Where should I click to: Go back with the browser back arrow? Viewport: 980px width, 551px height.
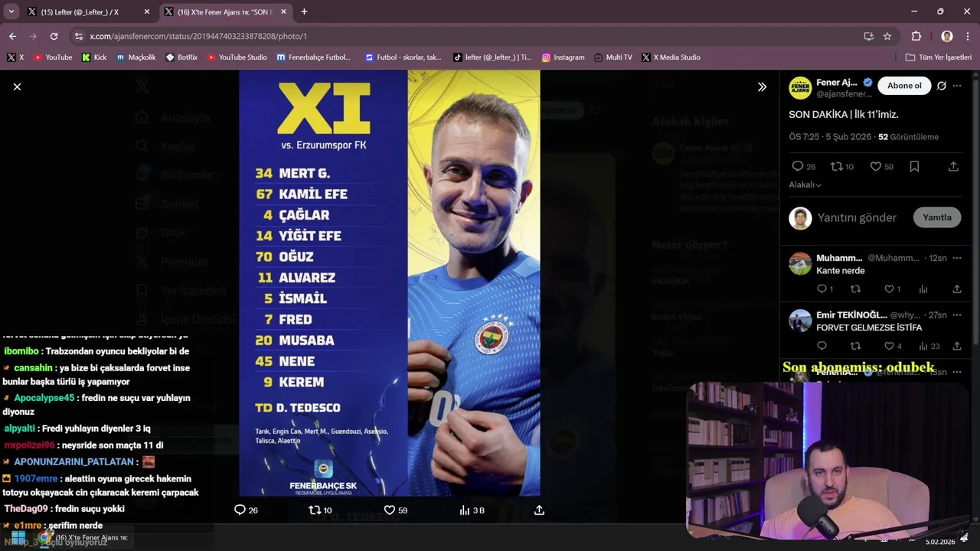[x=12, y=36]
